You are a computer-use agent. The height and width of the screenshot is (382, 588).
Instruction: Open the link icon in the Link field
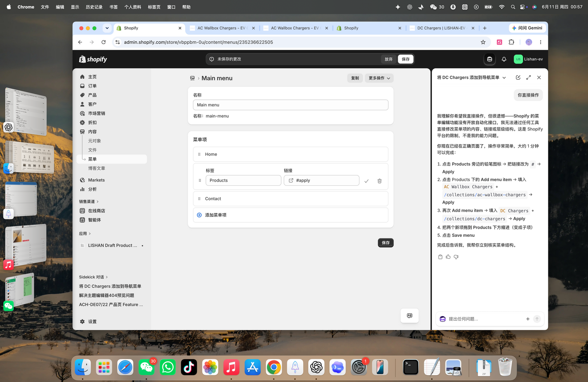coord(291,181)
